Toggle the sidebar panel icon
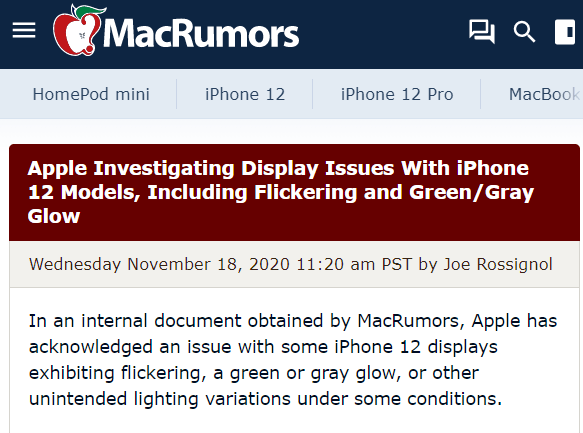The height and width of the screenshot is (433, 583). point(565,32)
